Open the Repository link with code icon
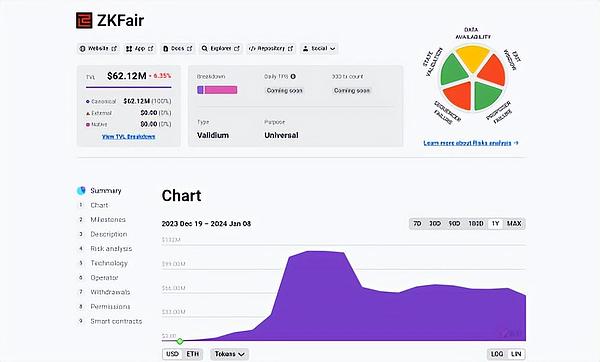The height and width of the screenshot is (362, 600). click(x=271, y=49)
